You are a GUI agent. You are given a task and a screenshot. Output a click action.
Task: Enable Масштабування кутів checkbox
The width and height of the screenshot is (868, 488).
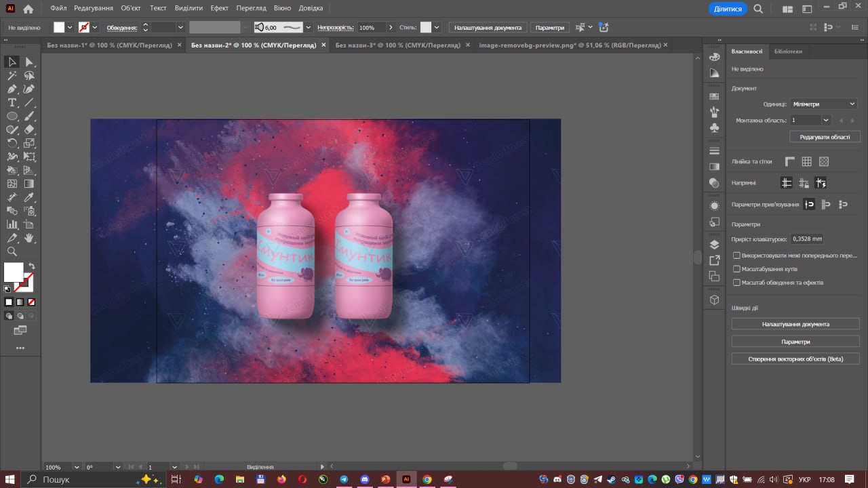coord(737,269)
